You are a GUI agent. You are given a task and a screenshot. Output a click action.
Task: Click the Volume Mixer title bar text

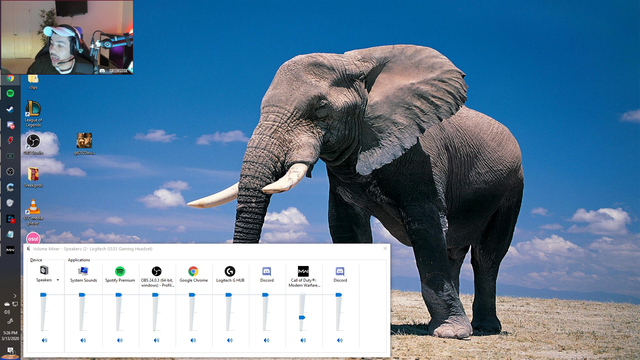[x=92, y=249]
